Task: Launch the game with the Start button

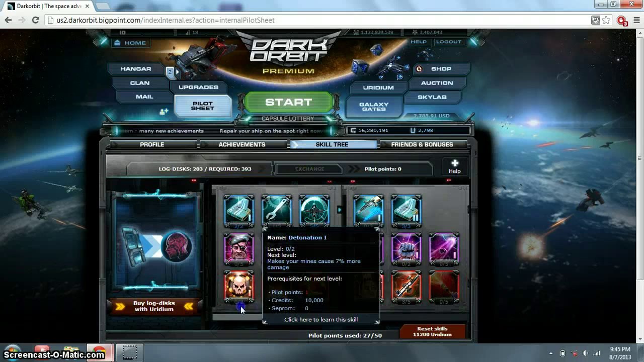Action: 289,103
